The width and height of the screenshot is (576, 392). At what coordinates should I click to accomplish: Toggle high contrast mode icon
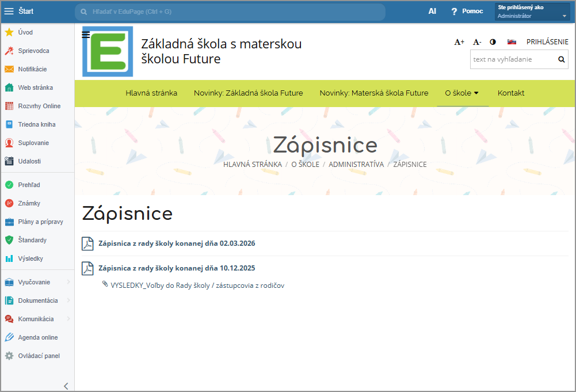click(x=493, y=42)
